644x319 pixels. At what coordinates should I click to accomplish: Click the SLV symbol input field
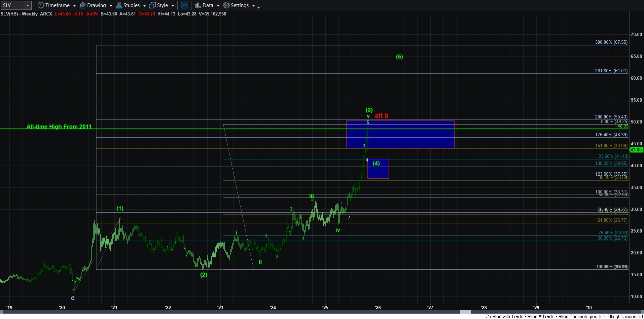13,5
